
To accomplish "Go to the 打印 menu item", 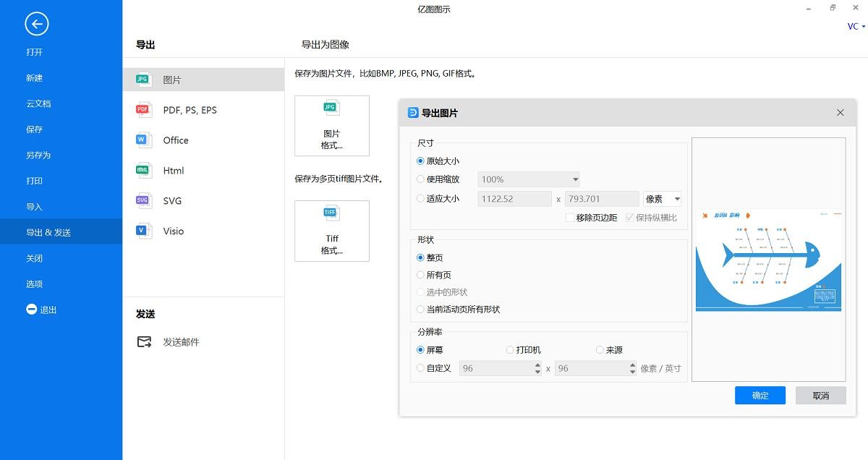I will click(34, 181).
